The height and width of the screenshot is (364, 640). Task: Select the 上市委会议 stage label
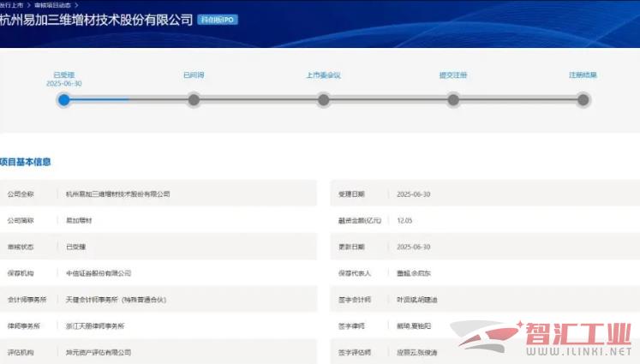324,75
